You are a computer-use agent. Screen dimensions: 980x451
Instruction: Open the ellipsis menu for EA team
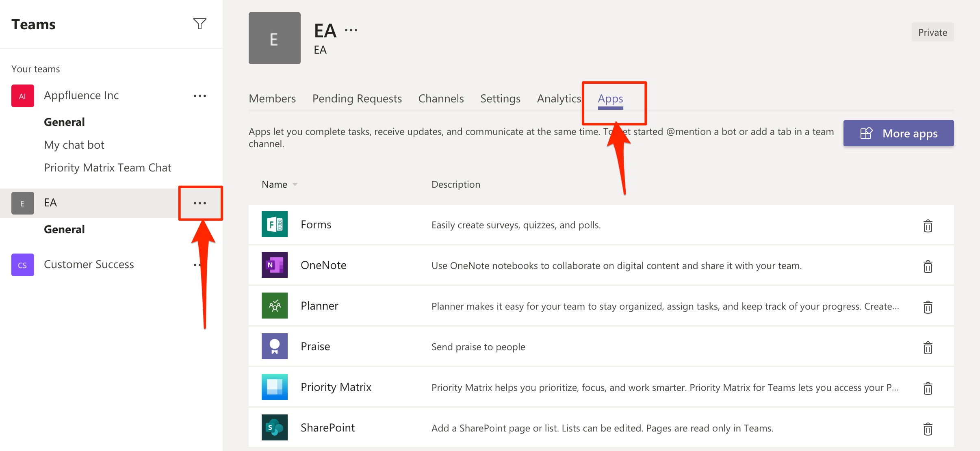pos(200,203)
